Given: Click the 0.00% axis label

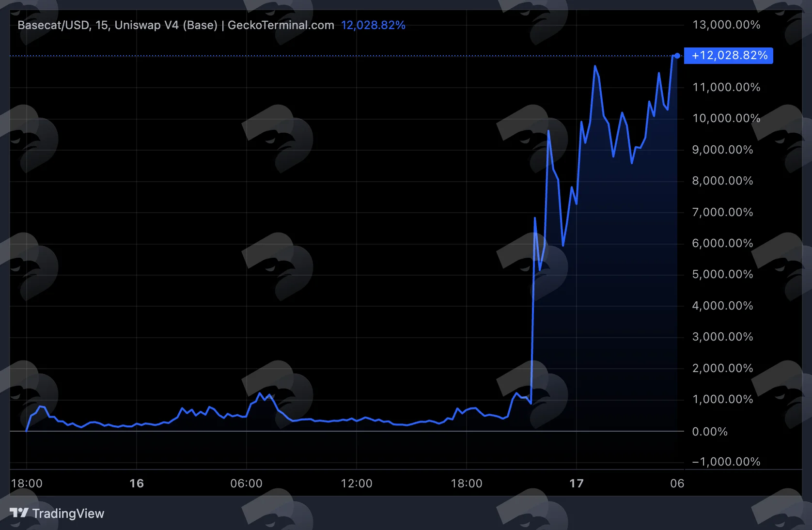Looking at the screenshot, I should point(710,432).
